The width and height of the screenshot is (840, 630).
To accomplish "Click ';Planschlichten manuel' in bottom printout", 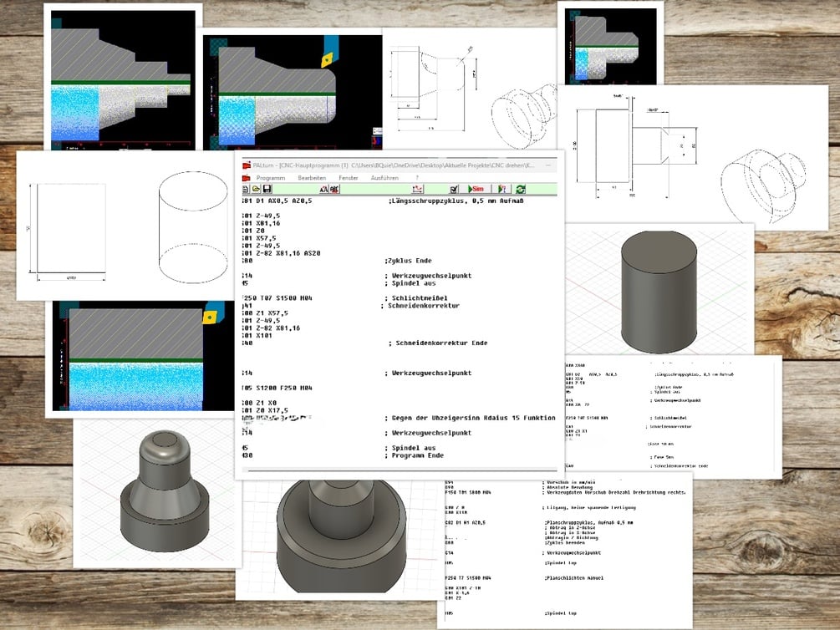I will tap(573, 578).
